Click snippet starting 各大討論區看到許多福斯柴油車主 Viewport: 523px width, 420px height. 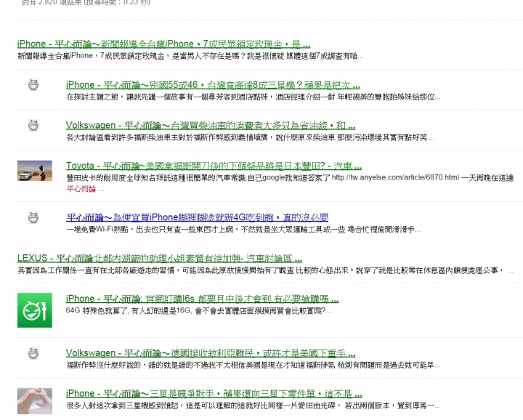[x=250, y=137]
